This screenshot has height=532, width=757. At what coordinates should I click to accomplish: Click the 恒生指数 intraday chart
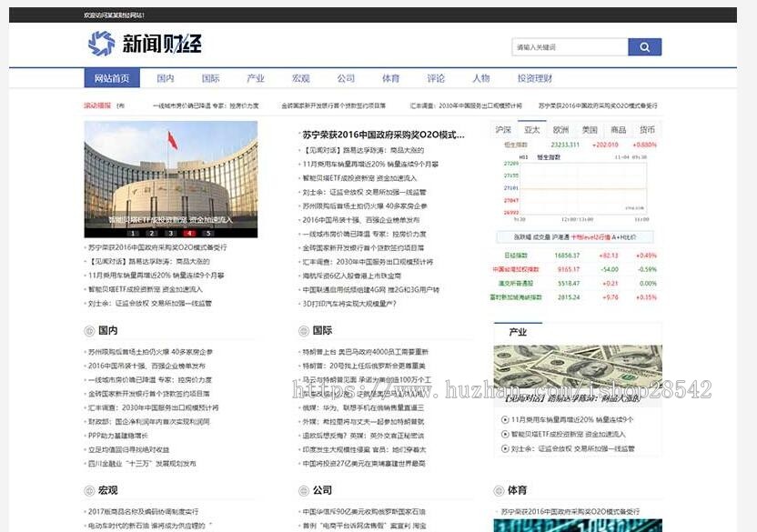[x=582, y=186]
